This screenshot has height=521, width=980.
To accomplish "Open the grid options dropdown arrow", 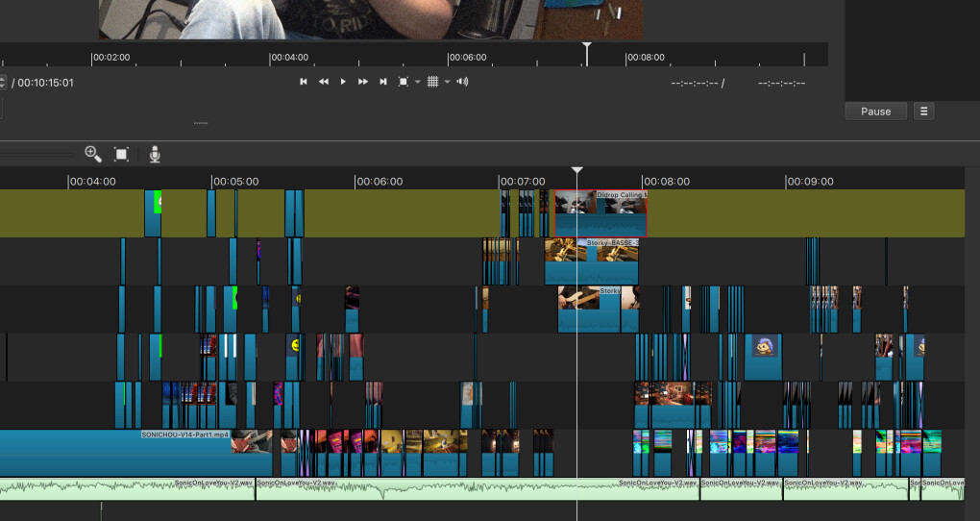I will [x=447, y=82].
